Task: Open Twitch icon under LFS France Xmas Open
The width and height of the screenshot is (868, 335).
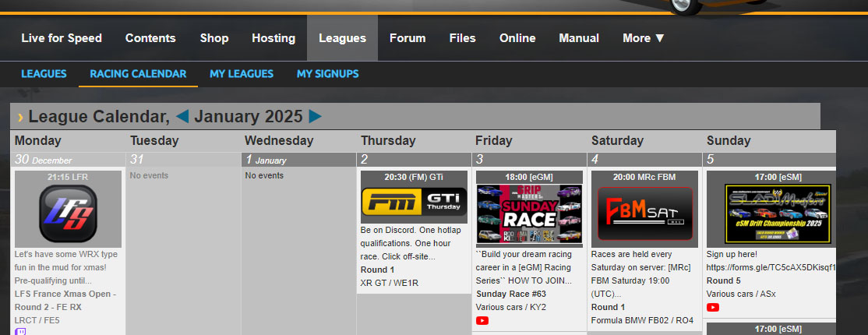Action: (20, 332)
